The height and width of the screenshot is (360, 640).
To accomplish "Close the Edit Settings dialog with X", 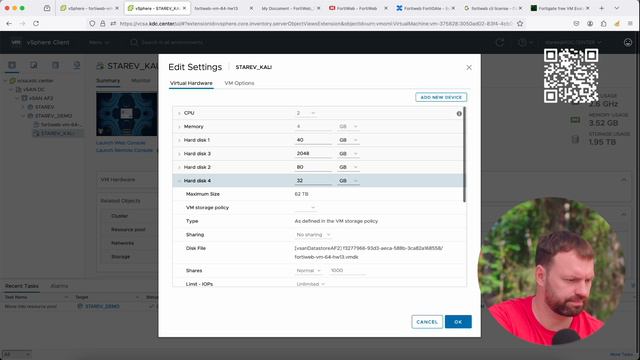I will (469, 67).
